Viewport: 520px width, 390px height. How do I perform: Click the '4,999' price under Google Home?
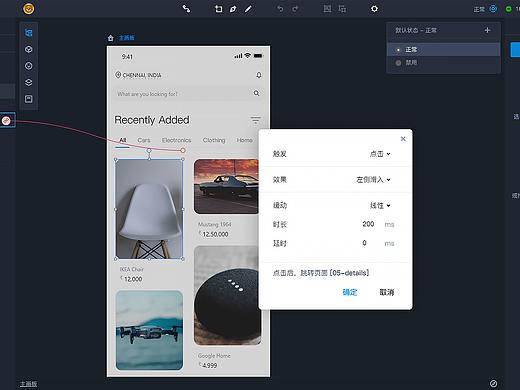pyautogui.click(x=209, y=366)
